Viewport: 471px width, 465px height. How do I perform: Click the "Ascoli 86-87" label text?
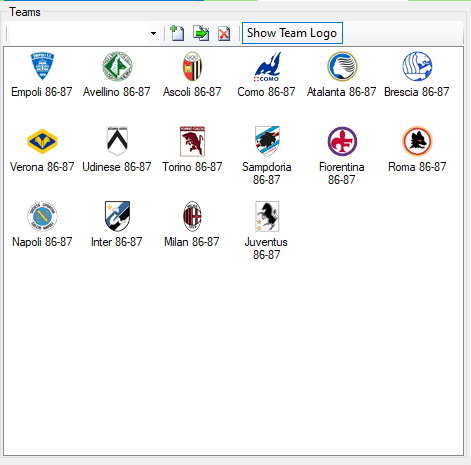192,92
